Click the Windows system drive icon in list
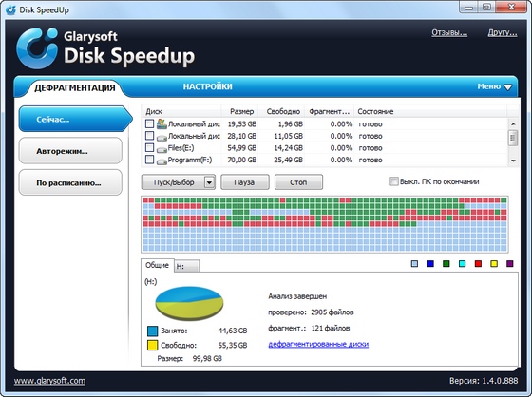The image size is (532, 397). (161, 123)
